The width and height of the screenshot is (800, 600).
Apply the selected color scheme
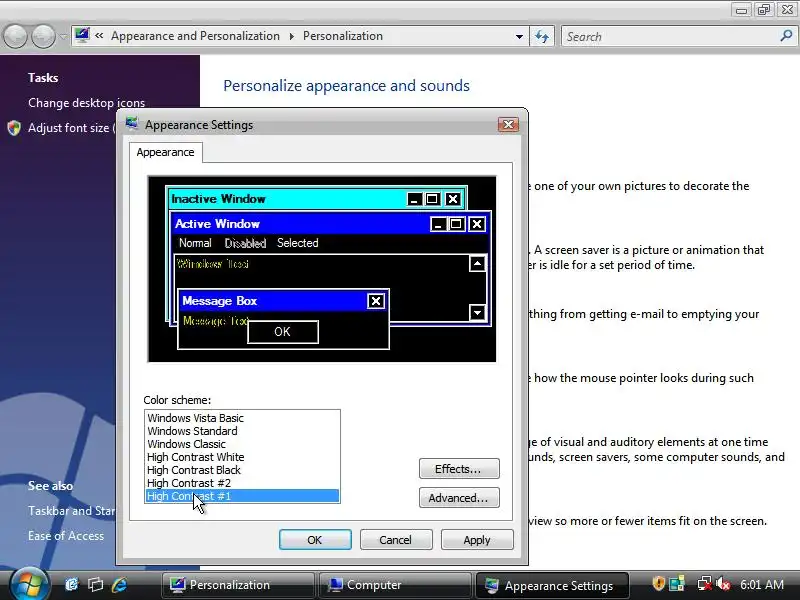tap(477, 540)
